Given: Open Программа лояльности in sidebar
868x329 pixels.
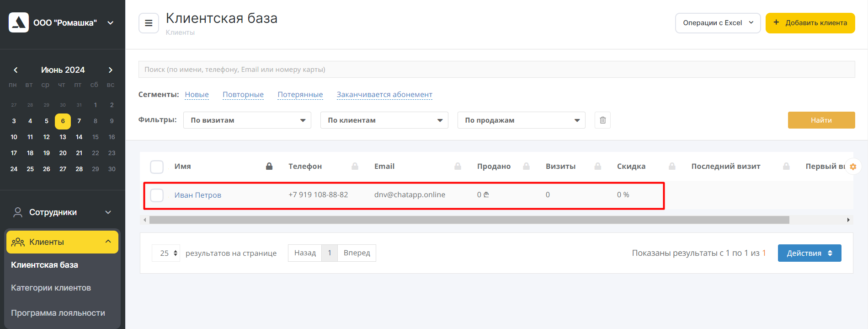Looking at the screenshot, I should point(58,313).
